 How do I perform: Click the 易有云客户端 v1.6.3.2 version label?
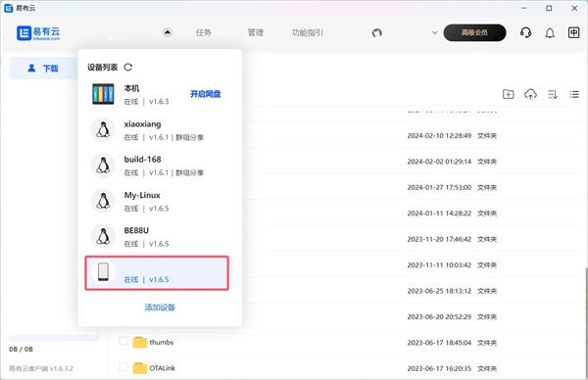point(41,368)
